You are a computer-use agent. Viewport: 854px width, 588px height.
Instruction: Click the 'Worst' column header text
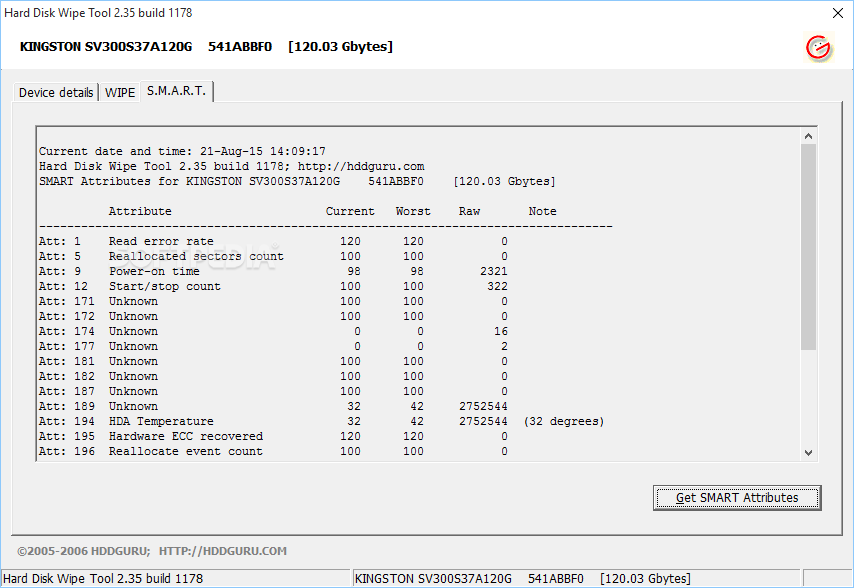tap(413, 211)
